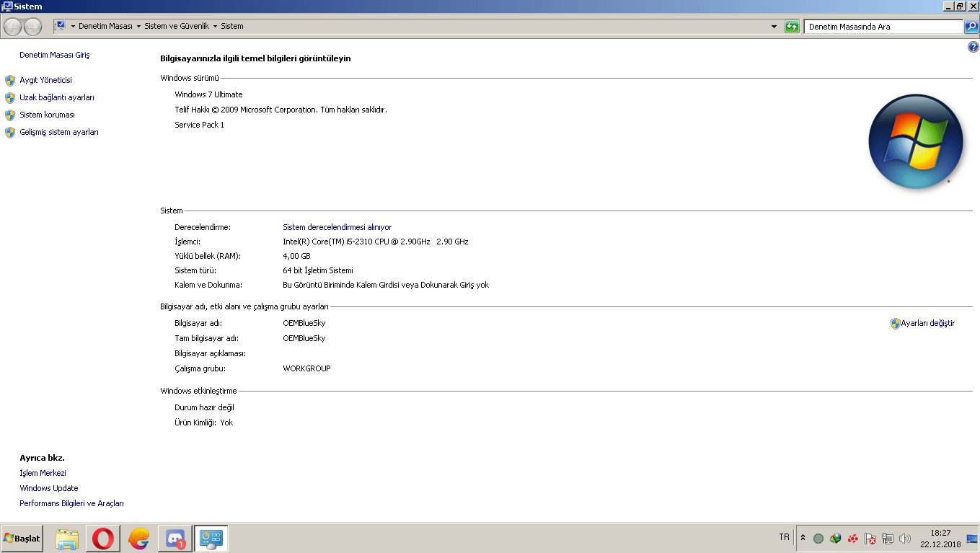This screenshot has height=553, width=980.
Task: Click the Service Pack 1 text
Action: tap(199, 125)
